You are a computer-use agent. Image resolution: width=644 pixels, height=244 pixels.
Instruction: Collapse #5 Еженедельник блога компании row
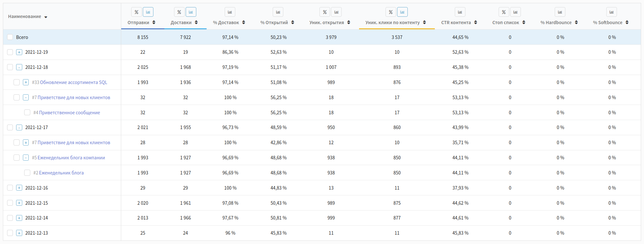[x=26, y=158]
